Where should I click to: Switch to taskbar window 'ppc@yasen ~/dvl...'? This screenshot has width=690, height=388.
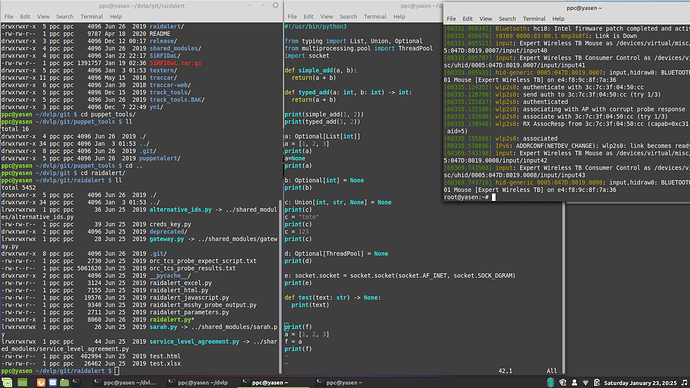[125, 383]
